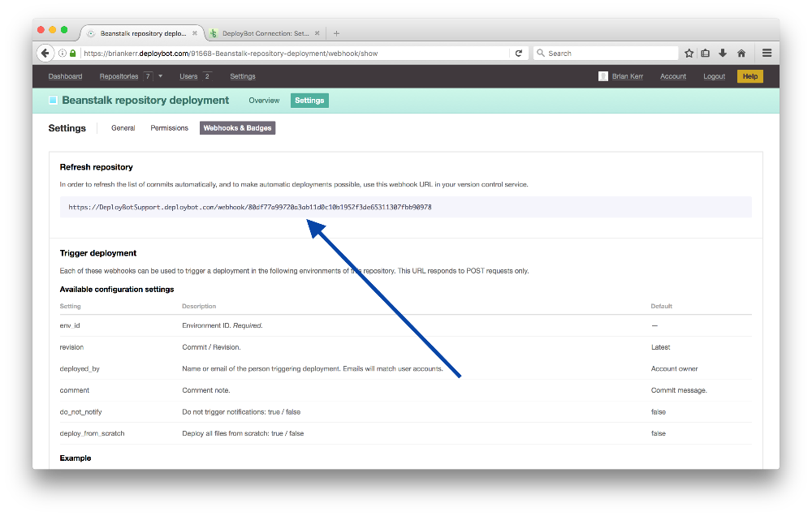Switch to the repository Overview tab
This screenshot has width=812, height=516.
[x=264, y=101]
